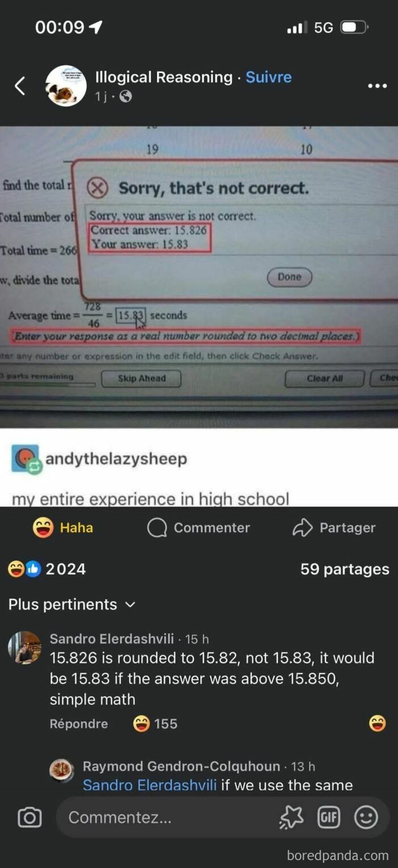
Task: Open the emoji smiley picker icon
Action: pyautogui.click(x=366, y=818)
